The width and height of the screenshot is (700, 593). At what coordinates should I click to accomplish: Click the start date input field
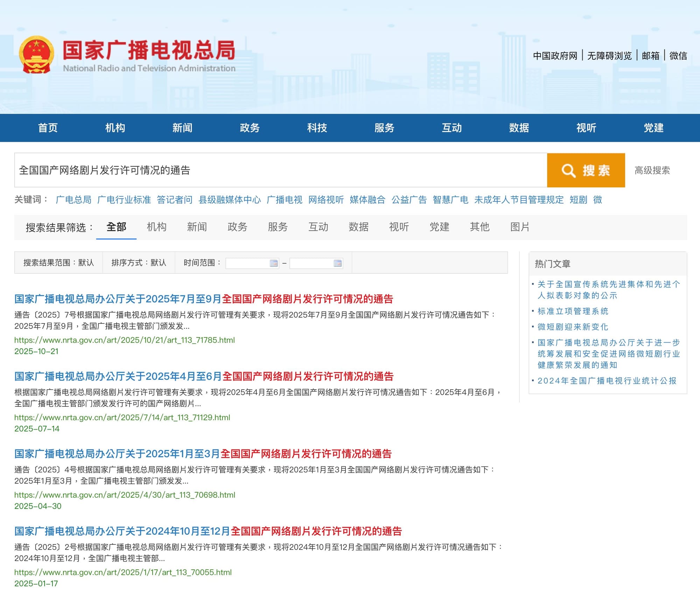click(247, 263)
